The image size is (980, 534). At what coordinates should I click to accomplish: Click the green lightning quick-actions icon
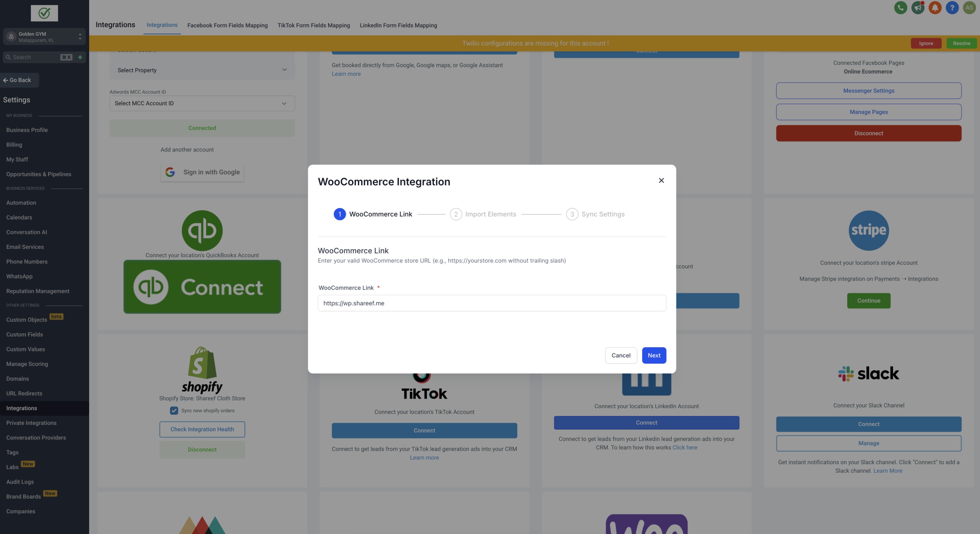point(80,57)
